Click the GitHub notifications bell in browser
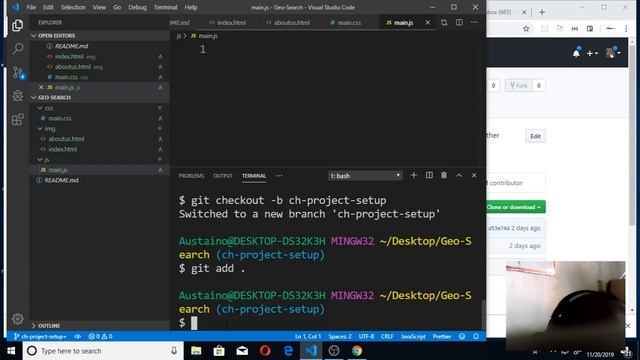 [576, 53]
